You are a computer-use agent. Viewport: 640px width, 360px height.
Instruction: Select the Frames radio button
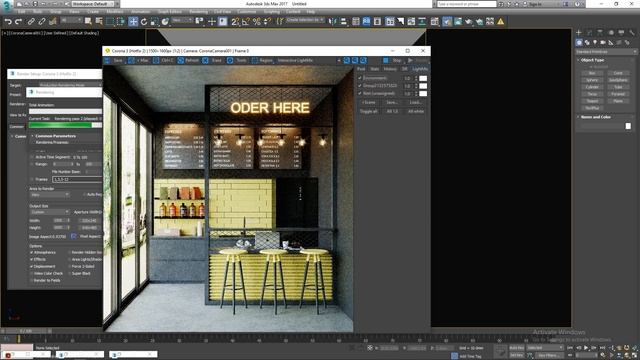click(32, 179)
